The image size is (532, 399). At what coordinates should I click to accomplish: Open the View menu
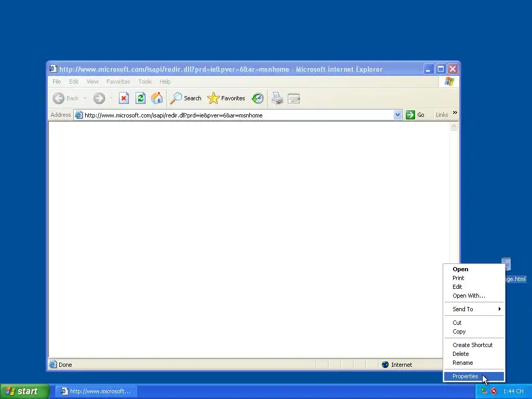pyautogui.click(x=92, y=82)
